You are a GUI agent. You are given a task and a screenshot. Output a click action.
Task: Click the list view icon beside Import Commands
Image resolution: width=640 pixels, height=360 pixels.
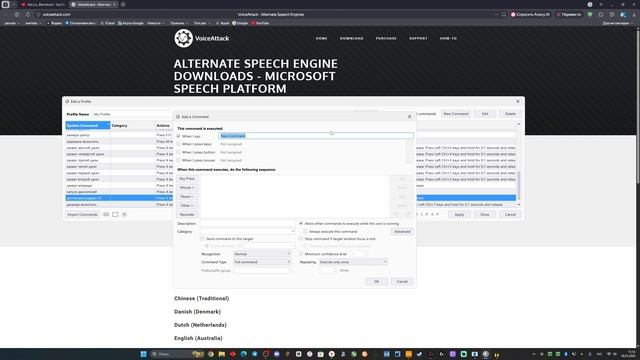[x=106, y=214]
